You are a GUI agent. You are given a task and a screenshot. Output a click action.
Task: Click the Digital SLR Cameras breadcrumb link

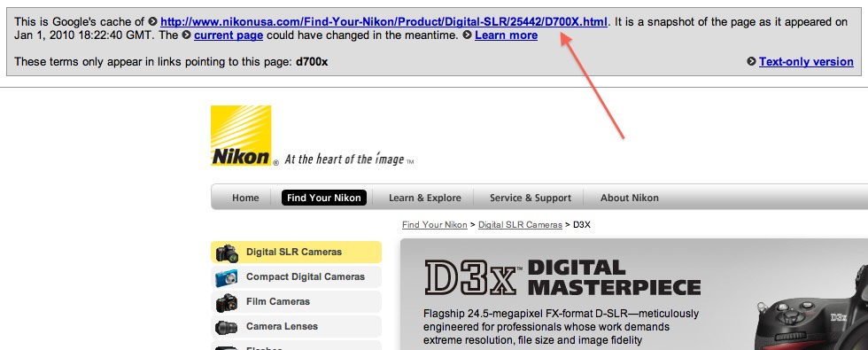[521, 225]
